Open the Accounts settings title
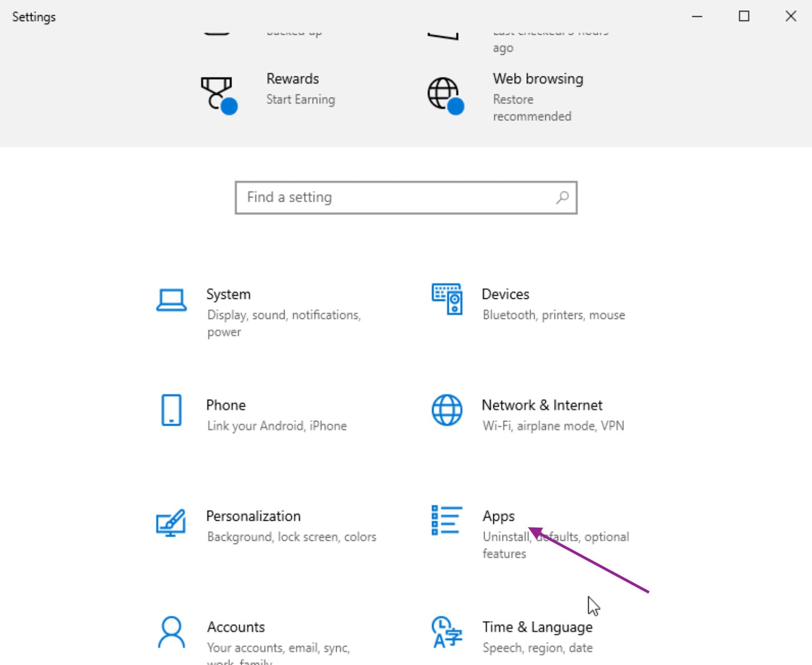 tap(236, 627)
